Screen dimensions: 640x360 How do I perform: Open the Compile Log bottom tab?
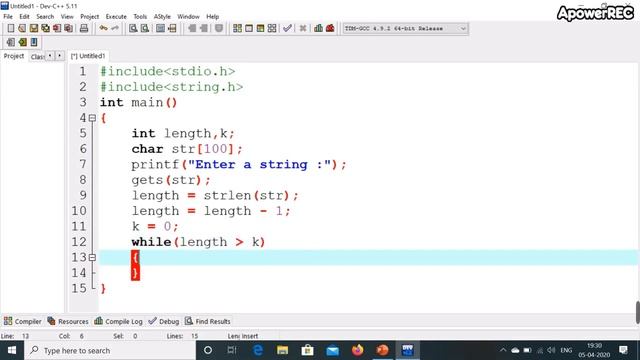(118, 321)
